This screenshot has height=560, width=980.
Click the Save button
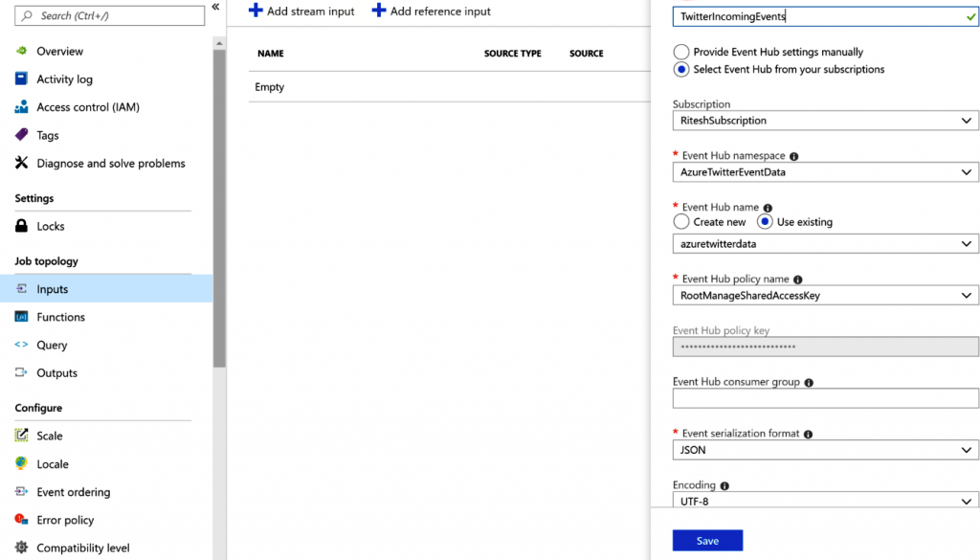pyautogui.click(x=707, y=541)
